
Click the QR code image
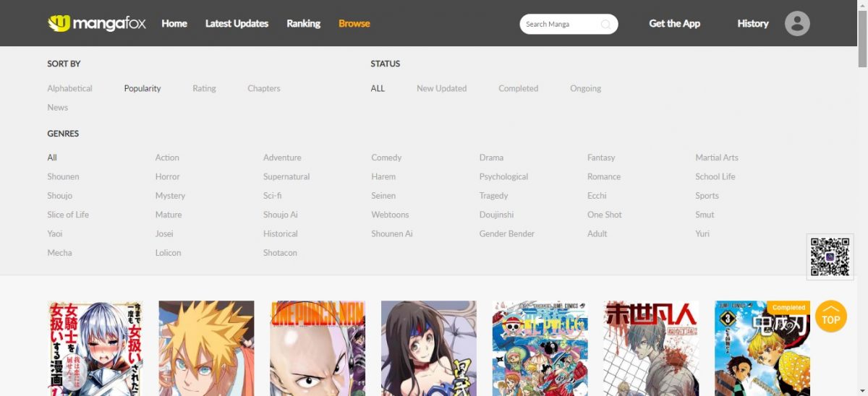(830, 257)
